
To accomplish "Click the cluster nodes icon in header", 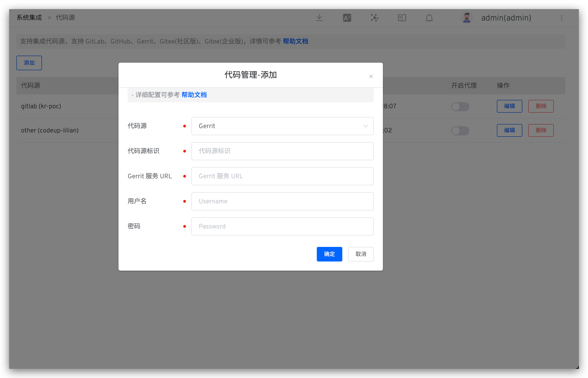I will [374, 18].
